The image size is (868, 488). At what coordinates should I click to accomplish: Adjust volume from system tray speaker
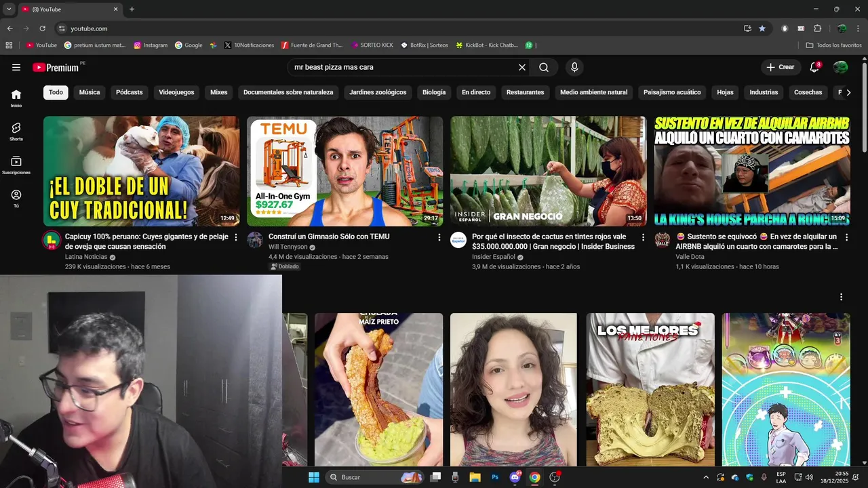809,477
